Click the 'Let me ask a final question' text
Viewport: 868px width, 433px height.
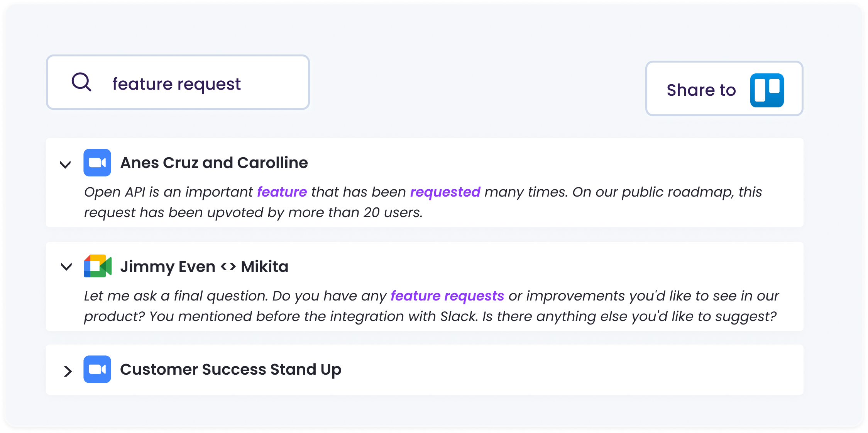(x=176, y=296)
